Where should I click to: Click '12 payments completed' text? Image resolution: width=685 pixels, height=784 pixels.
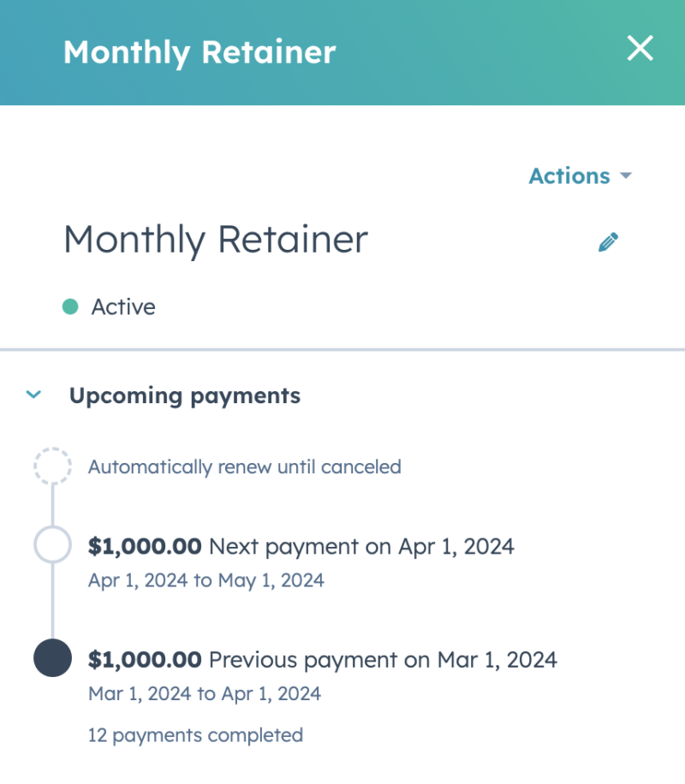(x=195, y=735)
